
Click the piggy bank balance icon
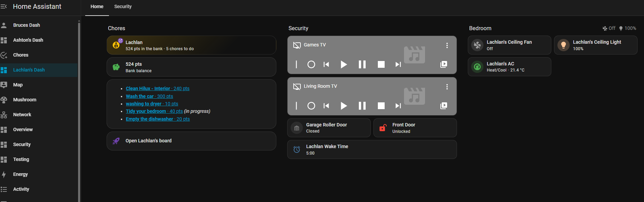pyautogui.click(x=116, y=67)
